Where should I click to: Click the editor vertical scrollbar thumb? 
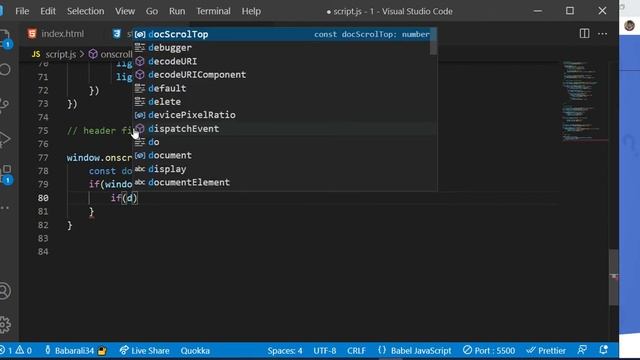click(x=613, y=277)
